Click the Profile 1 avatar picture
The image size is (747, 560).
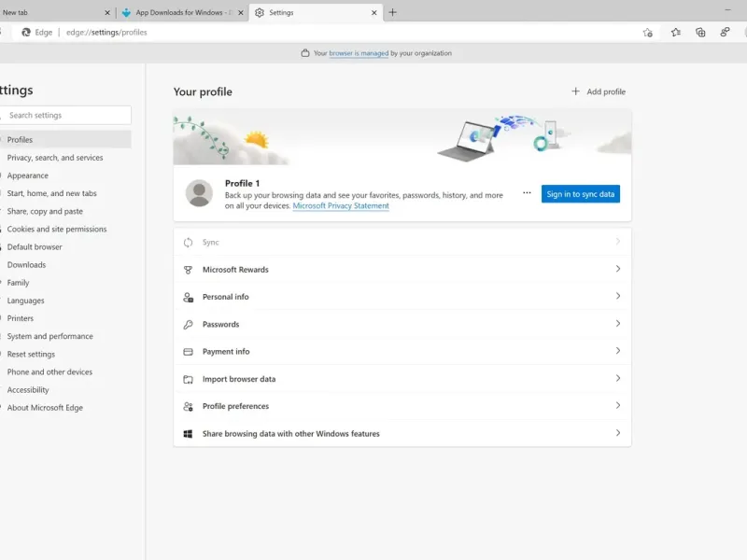[199, 193]
